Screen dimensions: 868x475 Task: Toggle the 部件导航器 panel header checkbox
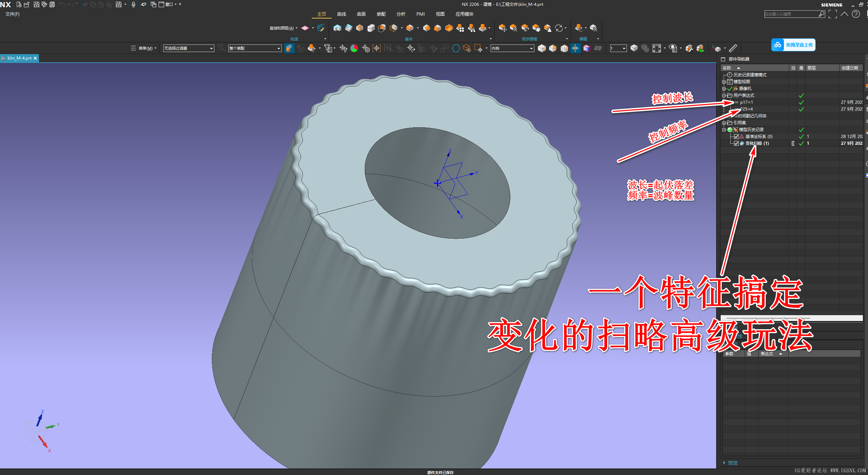[723, 59]
